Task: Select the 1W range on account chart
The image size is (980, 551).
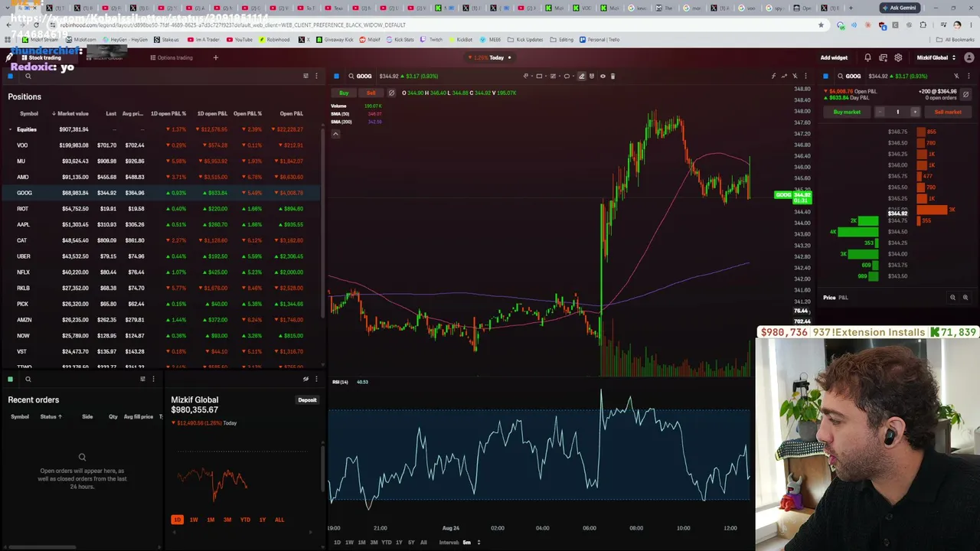Action: point(194,520)
